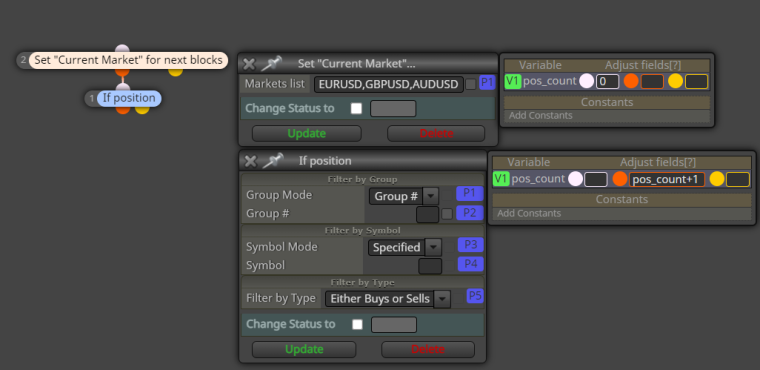Click yellow output connector of Current Market block
This screenshot has height=370, width=760.
[175, 72]
